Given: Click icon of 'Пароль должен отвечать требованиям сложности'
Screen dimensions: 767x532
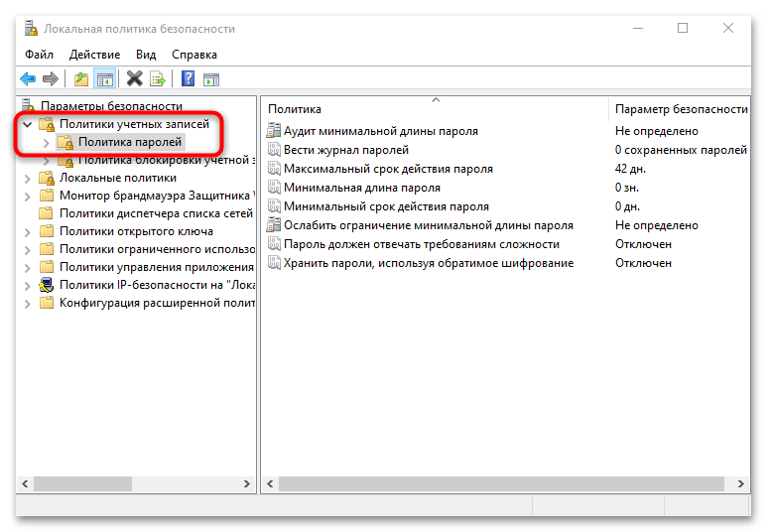Looking at the screenshot, I should 274,244.
